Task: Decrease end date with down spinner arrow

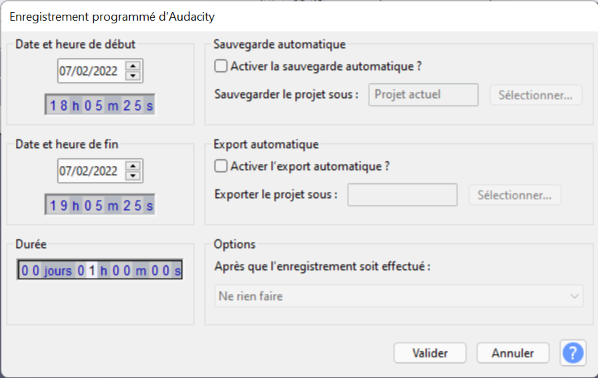Action: tap(133, 175)
